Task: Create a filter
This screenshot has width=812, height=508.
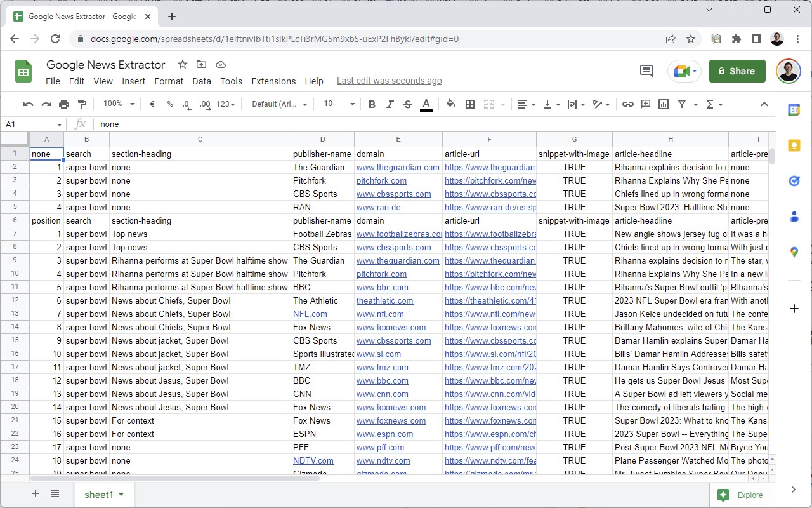Action: [x=682, y=104]
